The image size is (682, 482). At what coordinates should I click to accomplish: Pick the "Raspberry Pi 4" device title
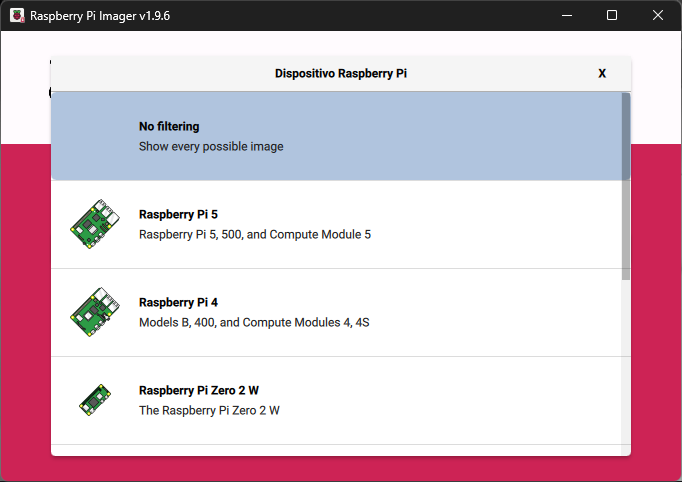[179, 303]
